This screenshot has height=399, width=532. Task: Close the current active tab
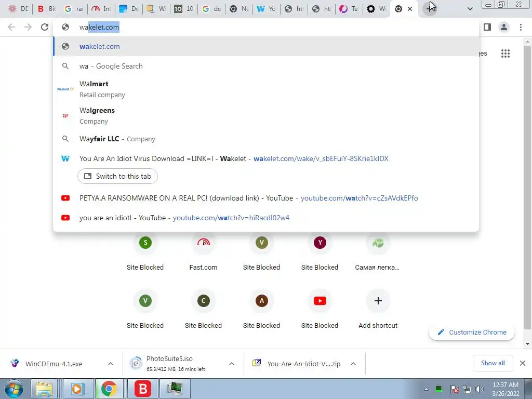coord(410,9)
